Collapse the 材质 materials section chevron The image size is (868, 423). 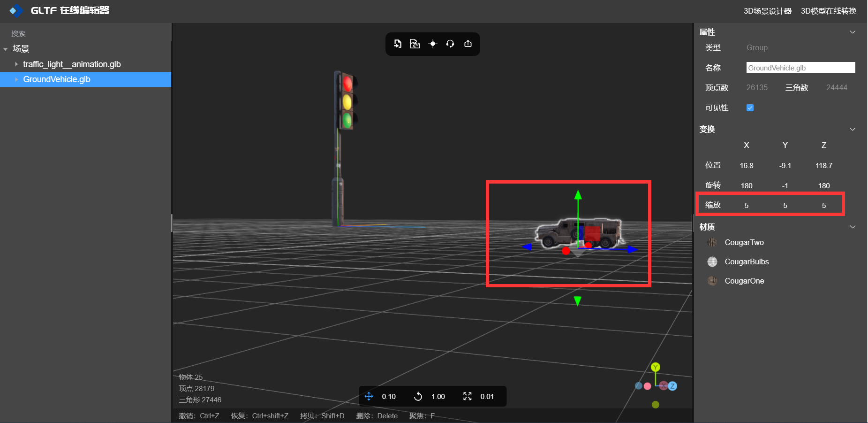(x=853, y=227)
